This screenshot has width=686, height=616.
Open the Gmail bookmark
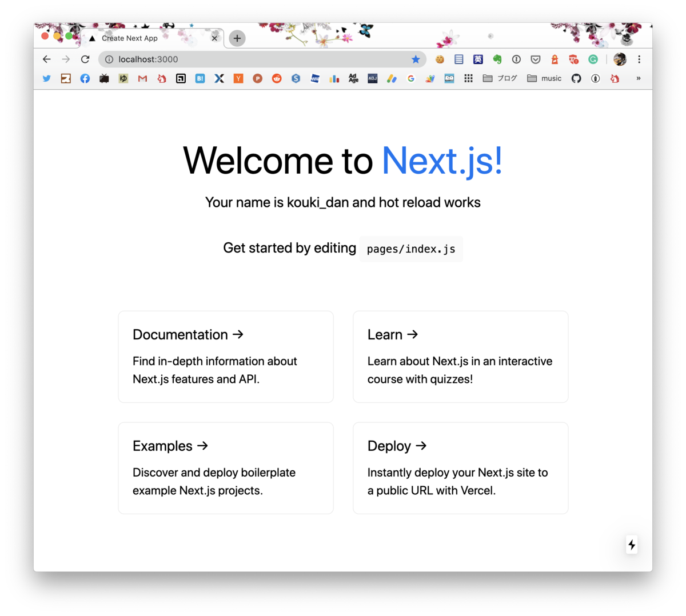point(142,78)
